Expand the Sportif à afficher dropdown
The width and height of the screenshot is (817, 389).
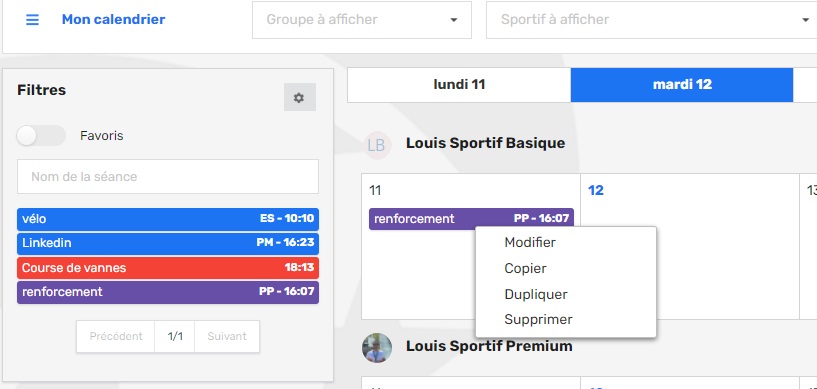click(651, 20)
